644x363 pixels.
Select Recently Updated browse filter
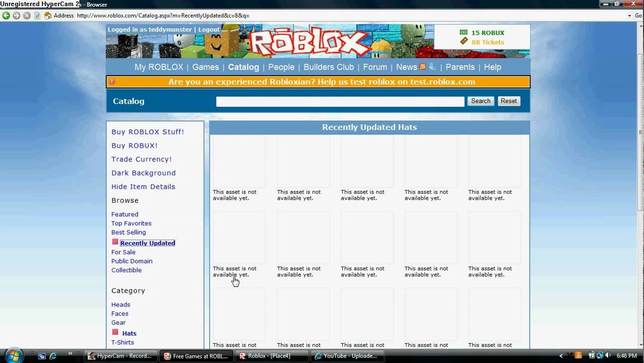[148, 243]
